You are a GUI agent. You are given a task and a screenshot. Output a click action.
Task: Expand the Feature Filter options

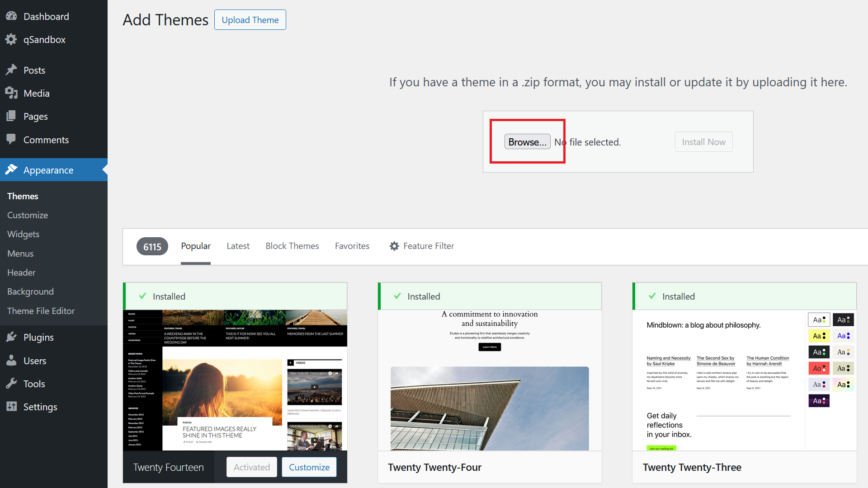[422, 246]
